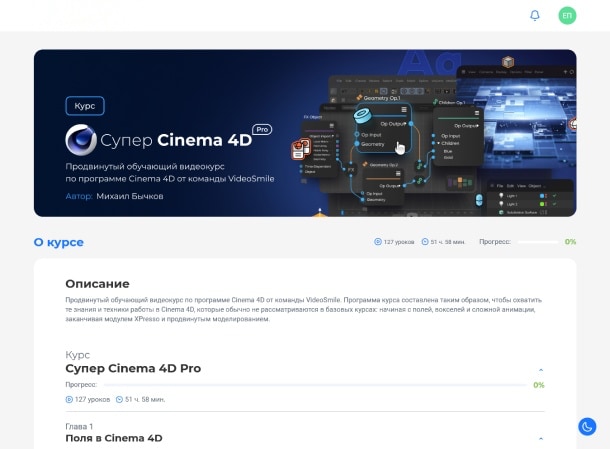Image resolution: width=610 pixels, height=449 pixels.
Task: Collapse the Супер Cinema 4D Pro section
Action: click(x=541, y=369)
